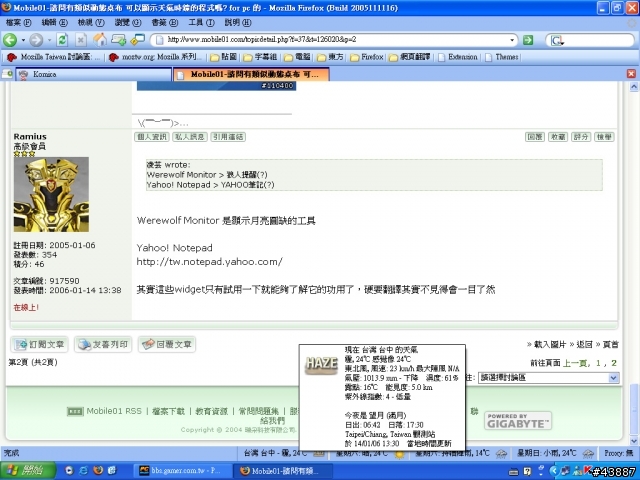The image size is (640, 480).
Task: Click the new tab icon left of tabs
Action: pyautogui.click(x=7, y=74)
